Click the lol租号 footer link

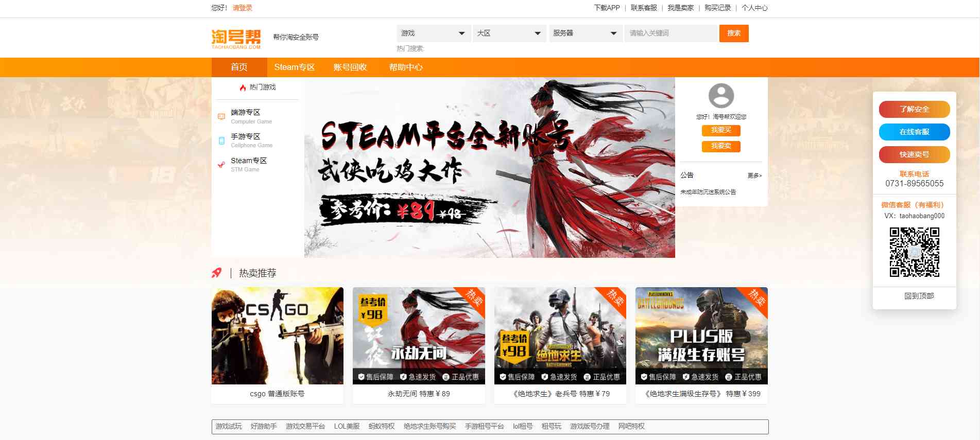(x=523, y=426)
